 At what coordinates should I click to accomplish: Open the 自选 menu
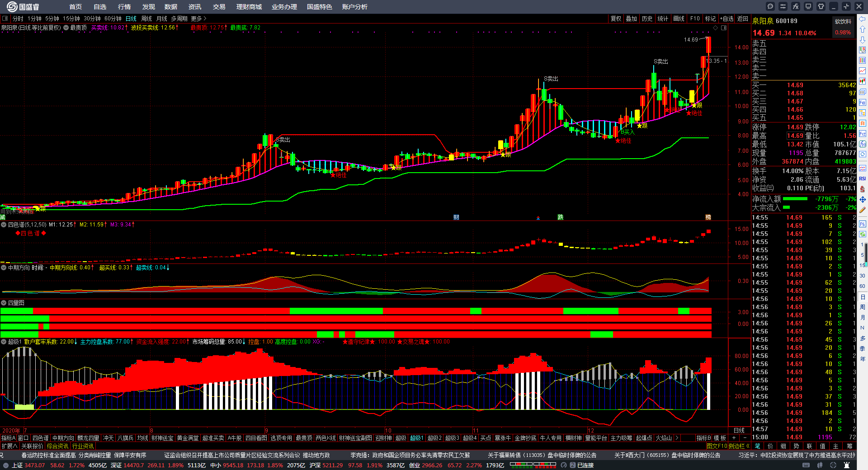(x=100, y=7)
